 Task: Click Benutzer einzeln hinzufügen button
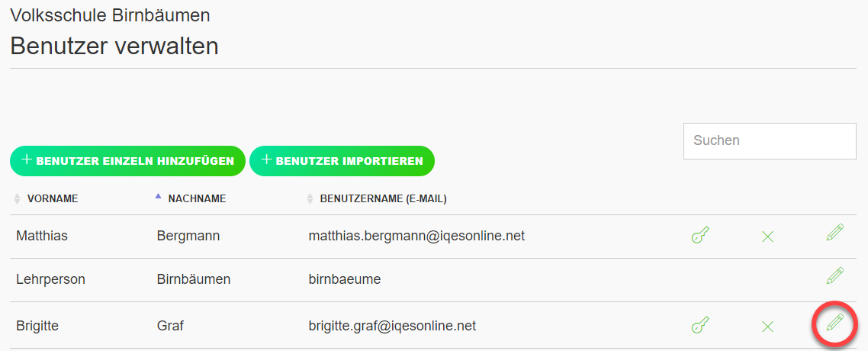[127, 161]
